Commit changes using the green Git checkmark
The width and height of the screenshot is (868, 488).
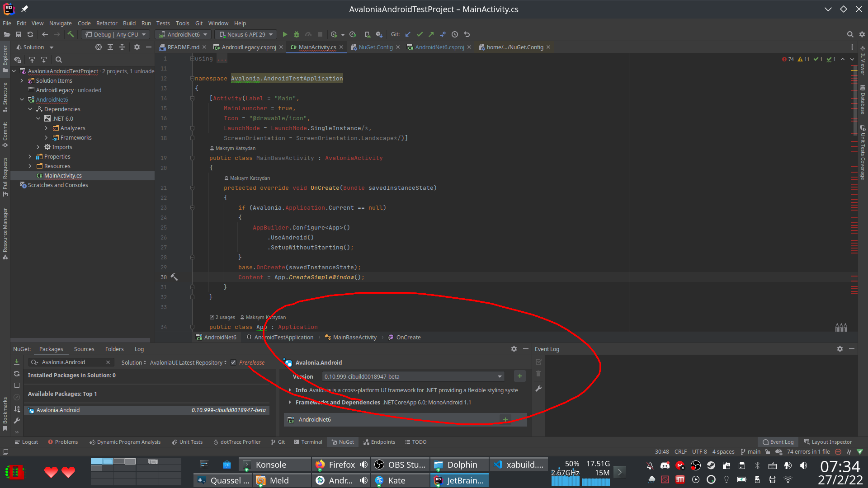[420, 34]
